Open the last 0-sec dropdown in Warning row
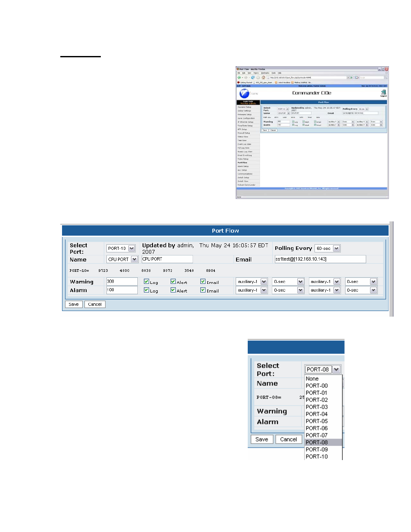Screen dimensions: 411x532 pyautogui.click(x=361, y=281)
